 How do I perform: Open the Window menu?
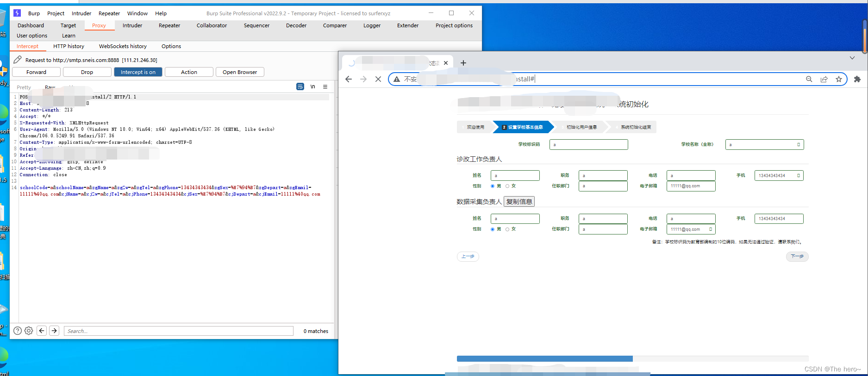[x=137, y=13]
